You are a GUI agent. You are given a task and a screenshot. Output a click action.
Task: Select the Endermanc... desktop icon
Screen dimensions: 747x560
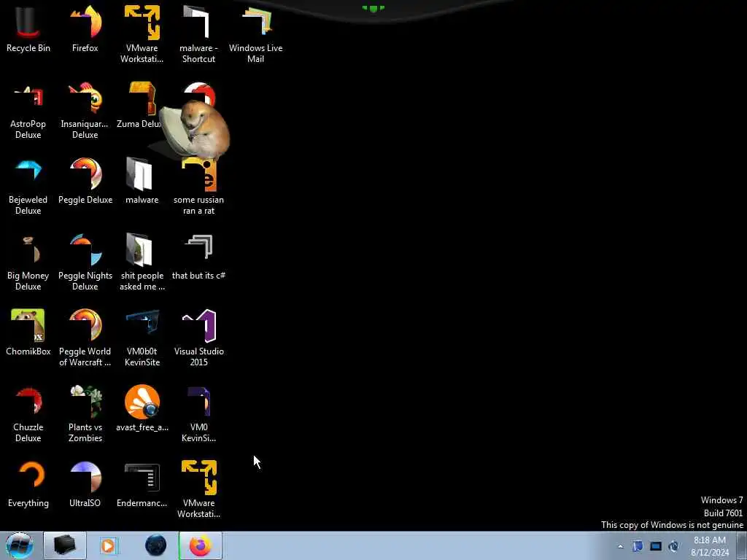point(142,484)
